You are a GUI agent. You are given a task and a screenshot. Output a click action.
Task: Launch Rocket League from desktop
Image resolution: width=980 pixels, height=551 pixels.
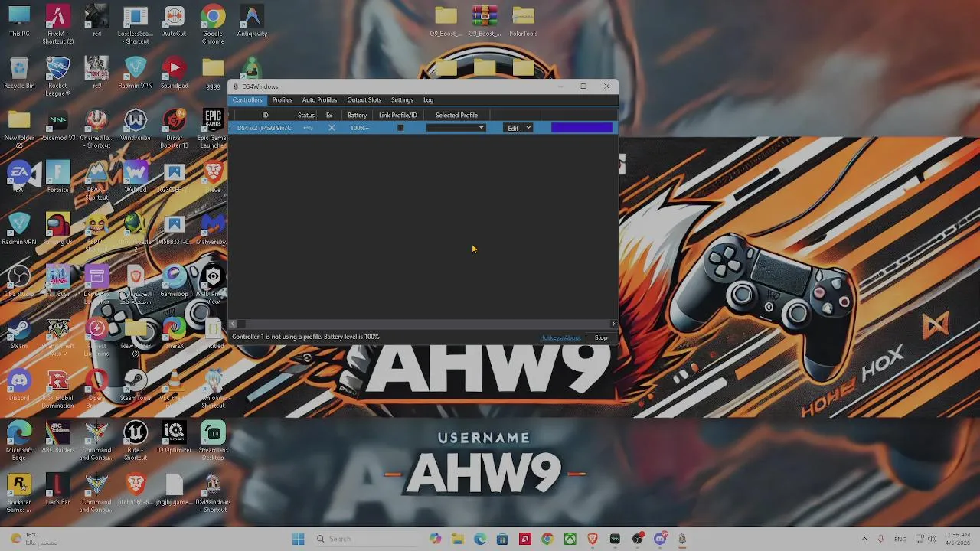pos(58,77)
